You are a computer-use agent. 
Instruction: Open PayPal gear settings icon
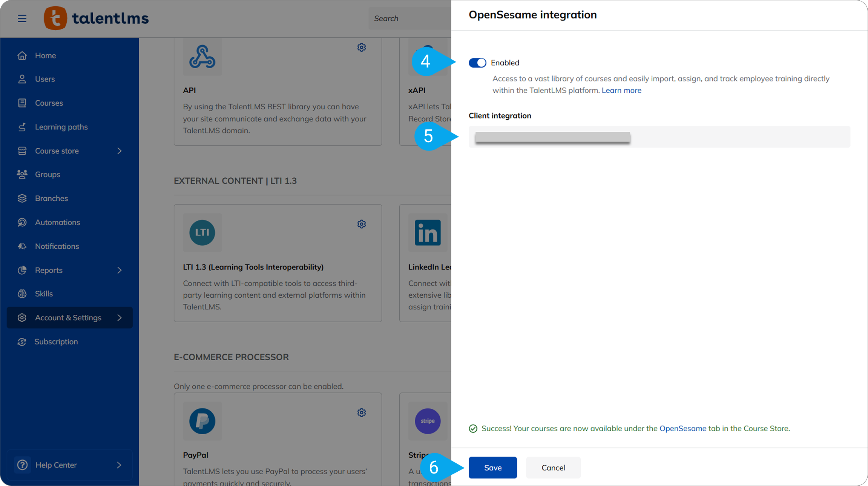[x=361, y=412]
